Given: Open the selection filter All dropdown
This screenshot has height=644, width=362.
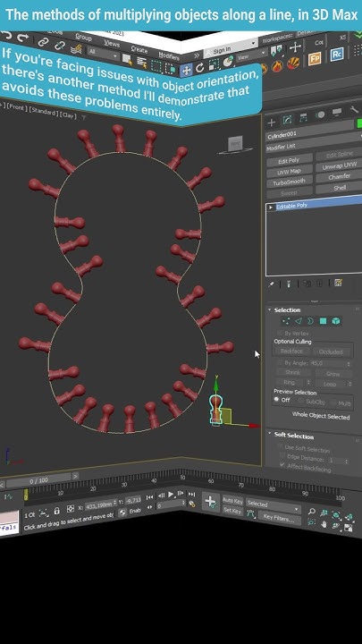Looking at the screenshot, I should click(103, 55).
